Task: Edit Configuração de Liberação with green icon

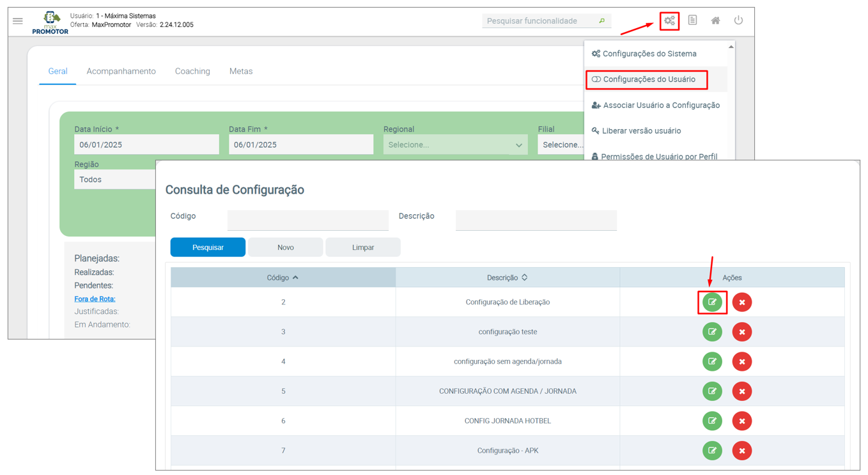Action: 712,302
